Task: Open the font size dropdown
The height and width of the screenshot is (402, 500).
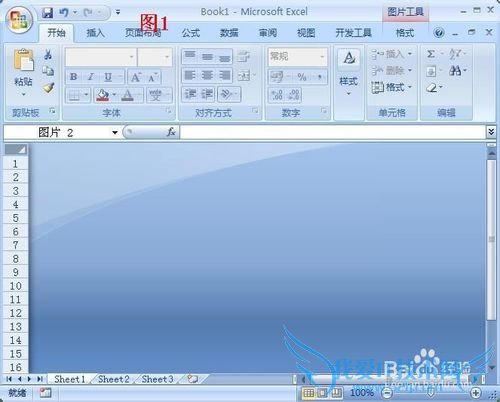Action: (x=167, y=57)
